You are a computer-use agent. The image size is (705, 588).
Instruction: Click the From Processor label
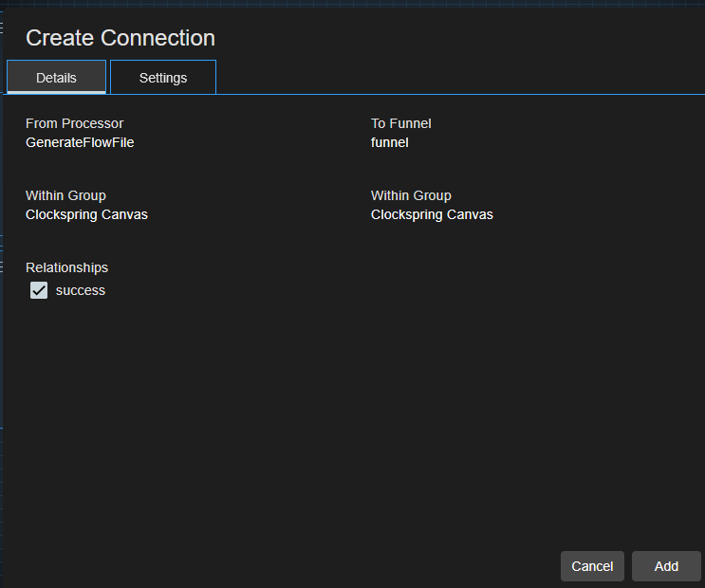(x=74, y=123)
